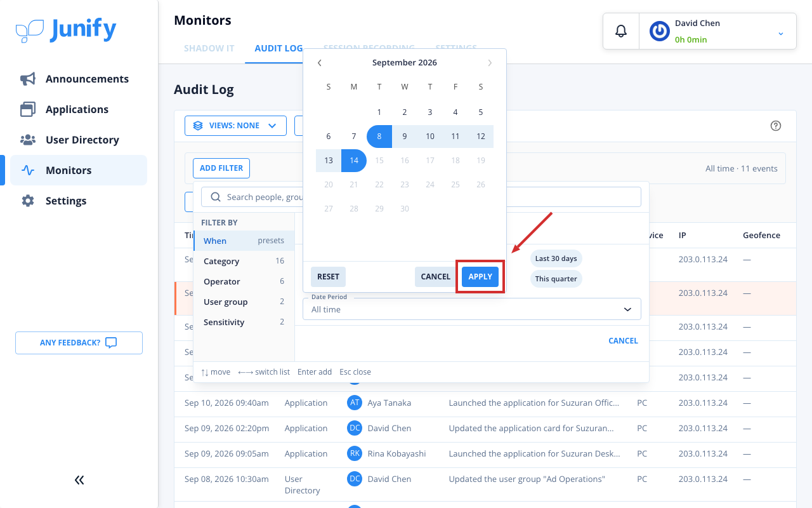Cancel the filter panel
Image resolution: width=812 pixels, height=508 pixels.
pyautogui.click(x=623, y=341)
